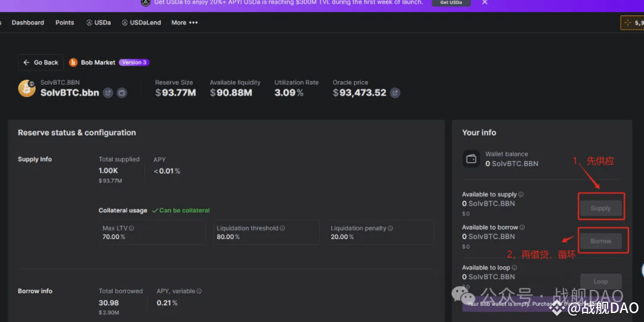This screenshot has width=644, height=322.
Task: Click the Max LTV 70.00% value
Action: pyautogui.click(x=114, y=237)
